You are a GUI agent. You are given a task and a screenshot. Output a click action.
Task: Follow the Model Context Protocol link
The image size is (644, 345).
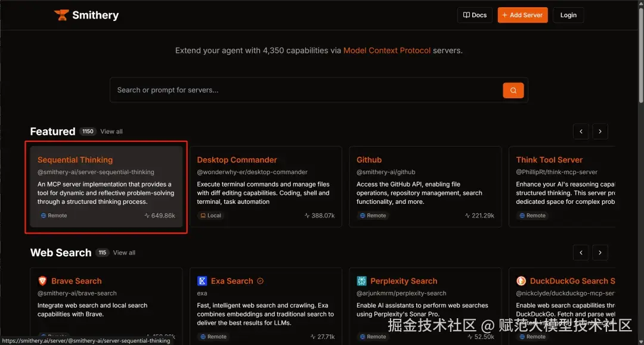387,51
